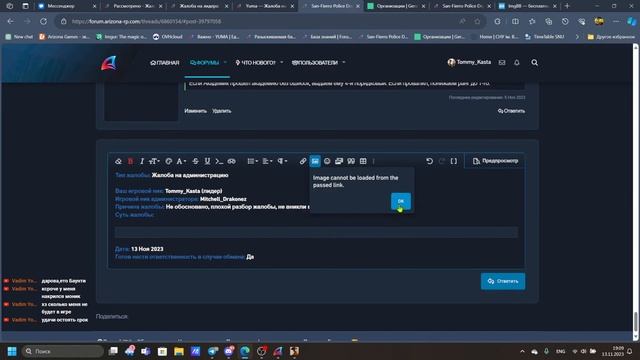This screenshot has height=360, width=640.
Task: Switch to the Организации browser tab
Action: tap(396, 6)
